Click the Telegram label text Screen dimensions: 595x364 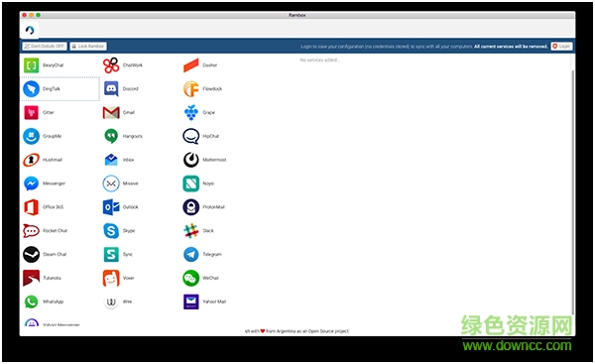pyautogui.click(x=212, y=254)
